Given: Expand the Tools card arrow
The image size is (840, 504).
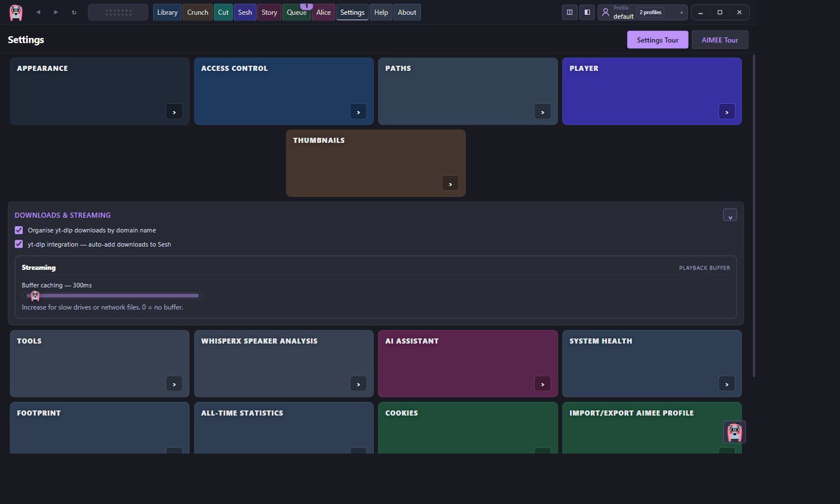Looking at the screenshot, I should coord(174,384).
